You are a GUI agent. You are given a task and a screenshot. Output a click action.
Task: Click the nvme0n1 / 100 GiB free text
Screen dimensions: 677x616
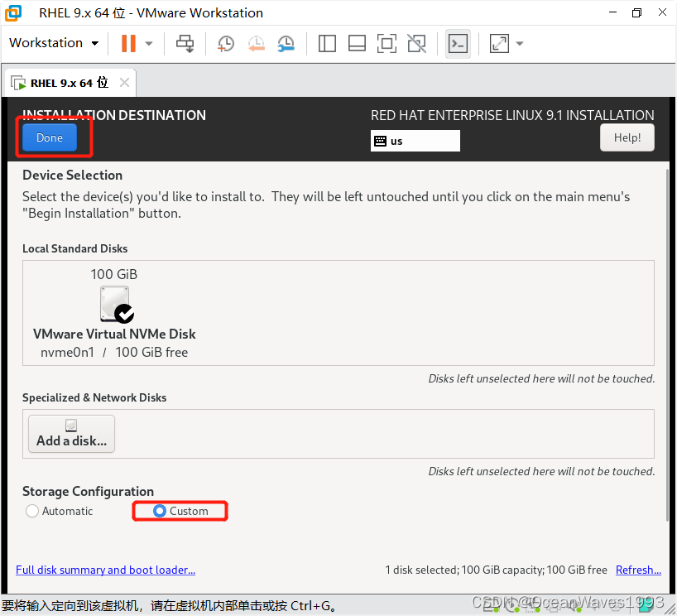pos(114,352)
